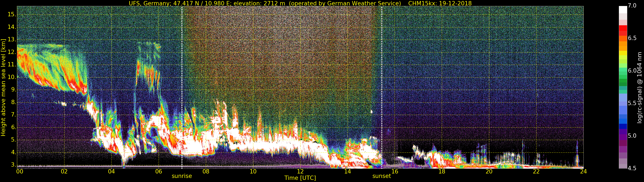Screen dimensions: 644x182
Task: Click the y-axis tick label '12.'
Action: (12, 52)
